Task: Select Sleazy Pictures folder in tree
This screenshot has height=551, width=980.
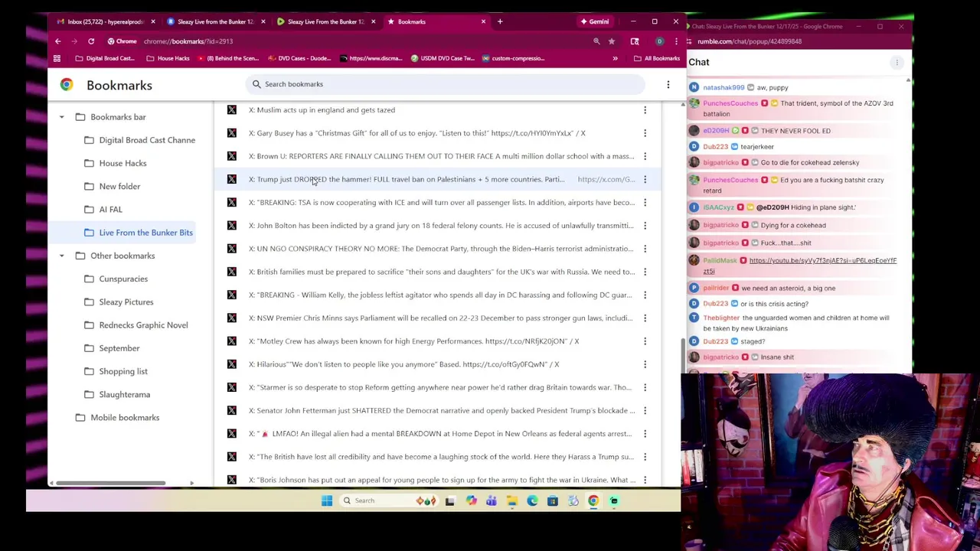Action: (x=119, y=302)
